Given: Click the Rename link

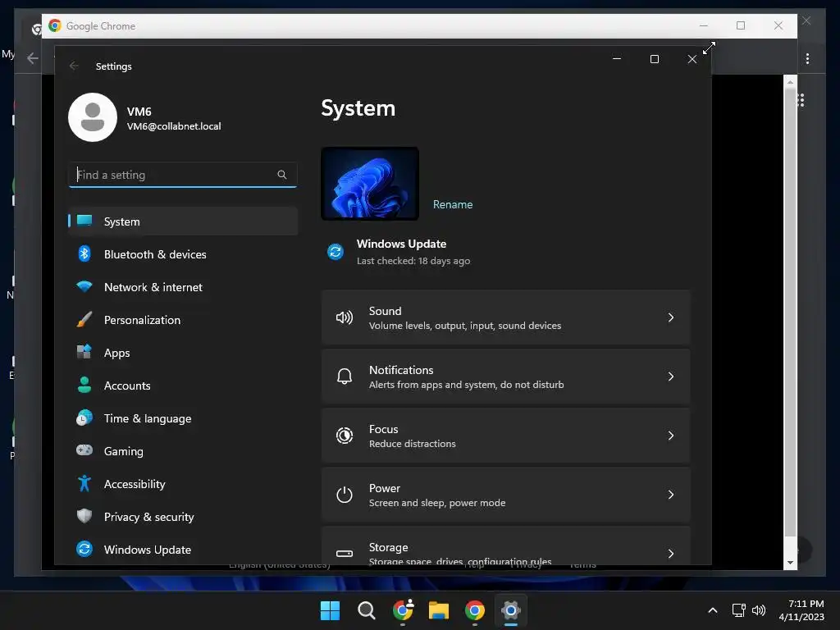Looking at the screenshot, I should (x=453, y=204).
